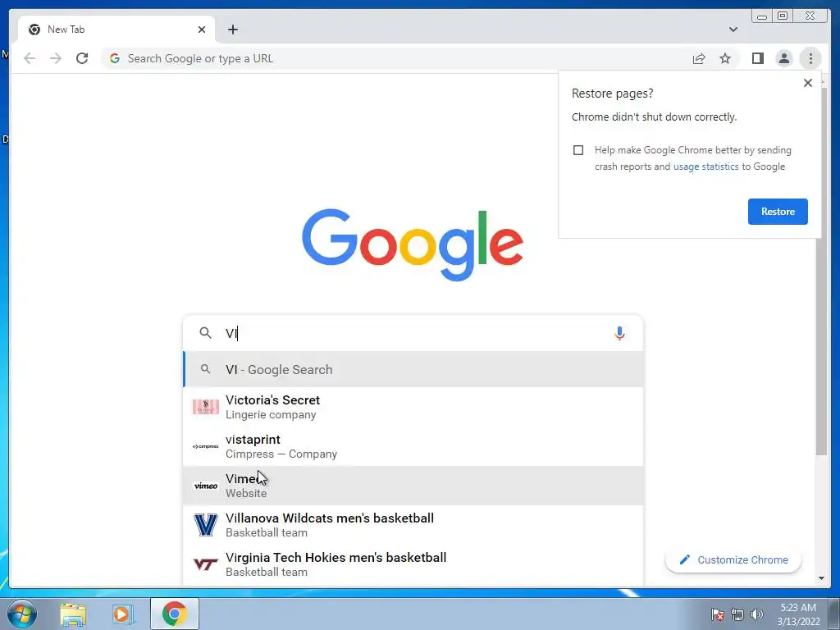Open the usage statistics link

pos(705,167)
